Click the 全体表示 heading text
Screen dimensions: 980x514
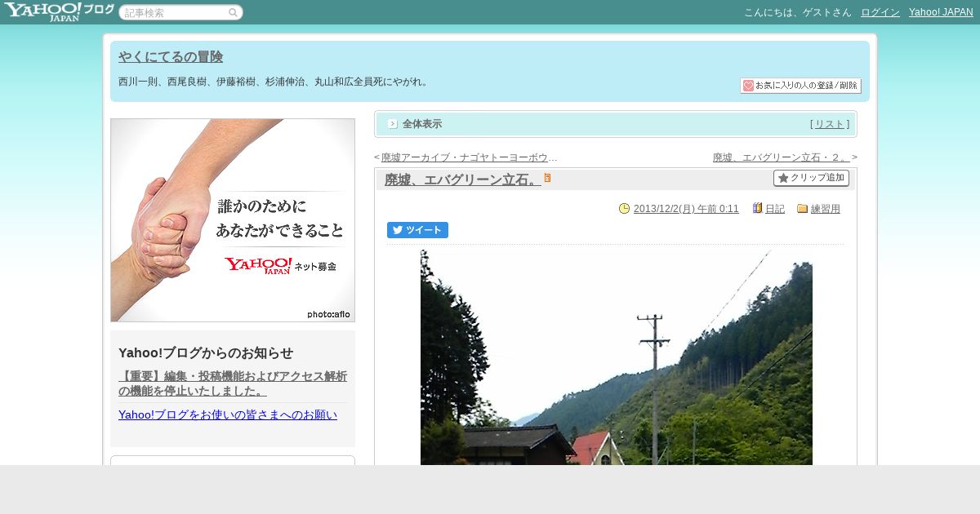422,124
